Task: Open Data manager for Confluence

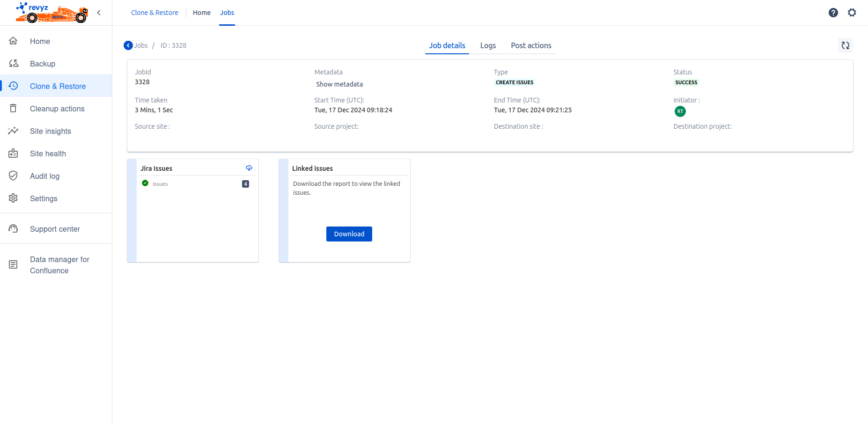Action: coord(59,265)
